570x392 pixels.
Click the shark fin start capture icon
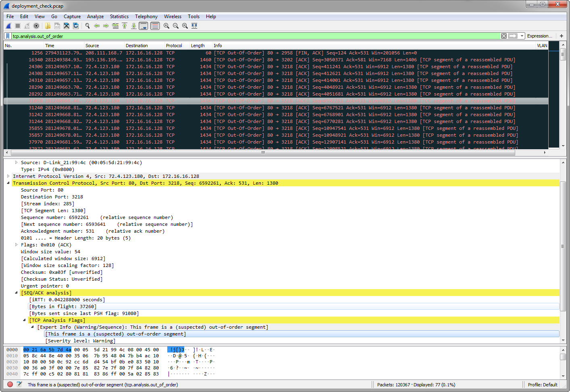[x=8, y=26]
